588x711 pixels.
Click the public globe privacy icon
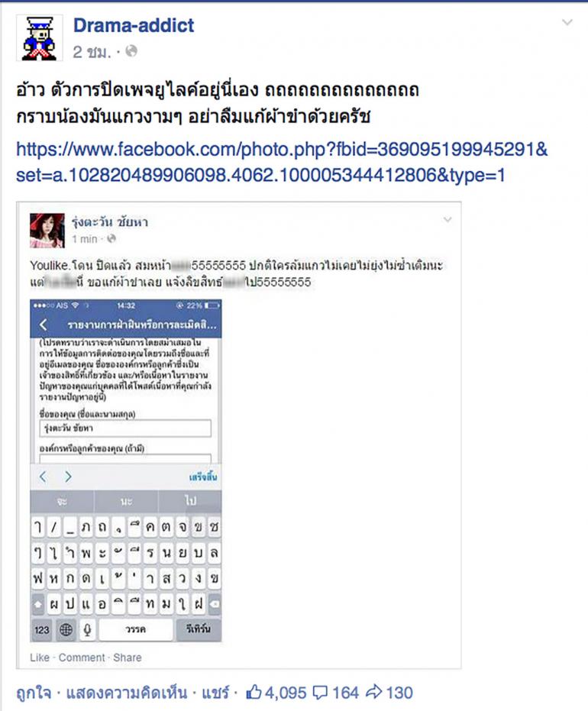(131, 51)
